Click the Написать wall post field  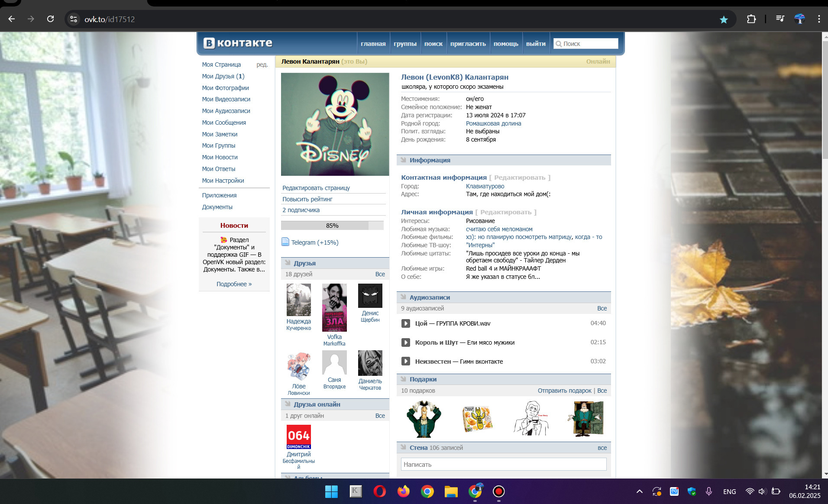(504, 464)
